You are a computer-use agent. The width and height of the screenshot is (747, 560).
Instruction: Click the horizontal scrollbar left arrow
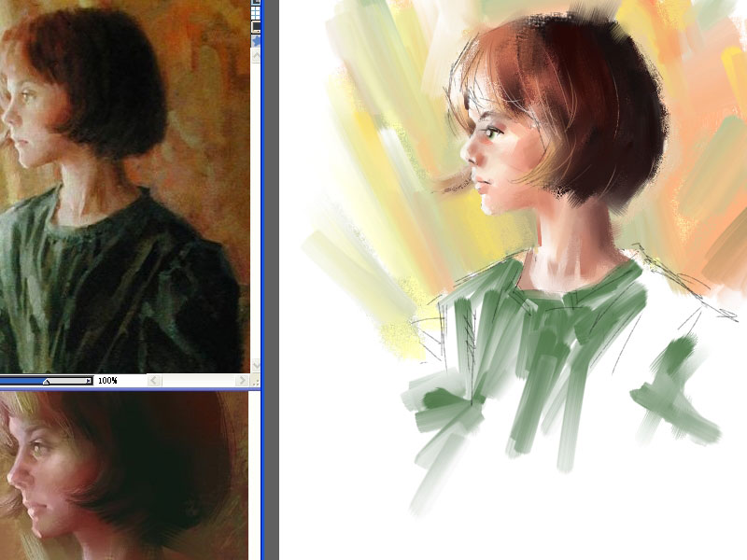pos(154,380)
